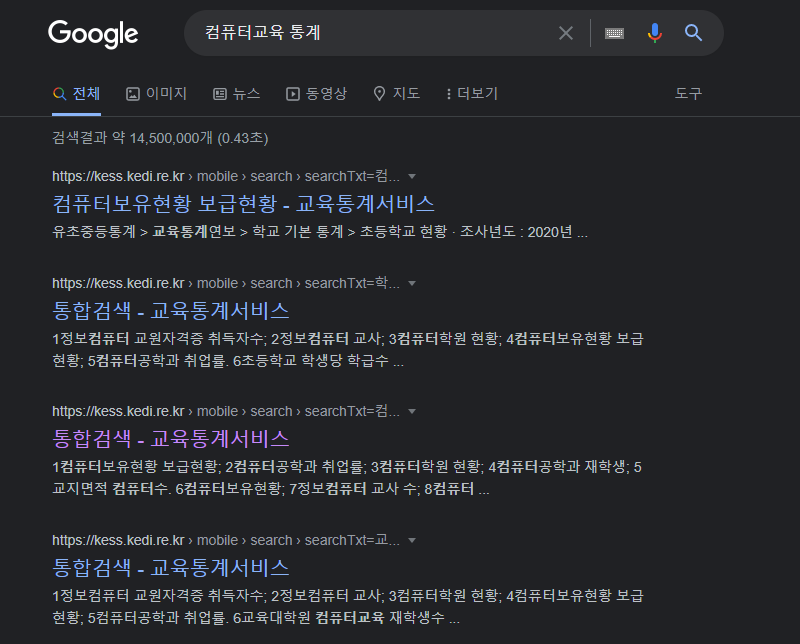Switch to the 동영상 tab
This screenshot has width=800, height=644.
pyautogui.click(x=316, y=93)
